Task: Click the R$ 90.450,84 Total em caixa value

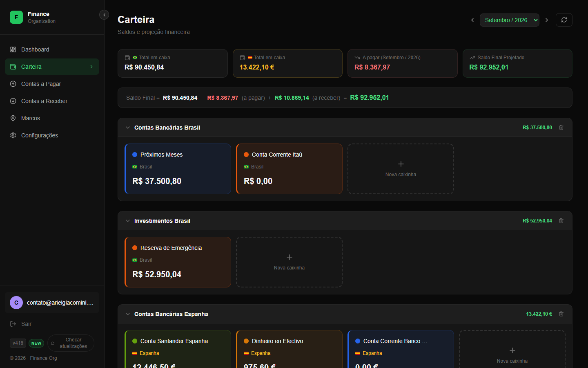Action: point(144,67)
